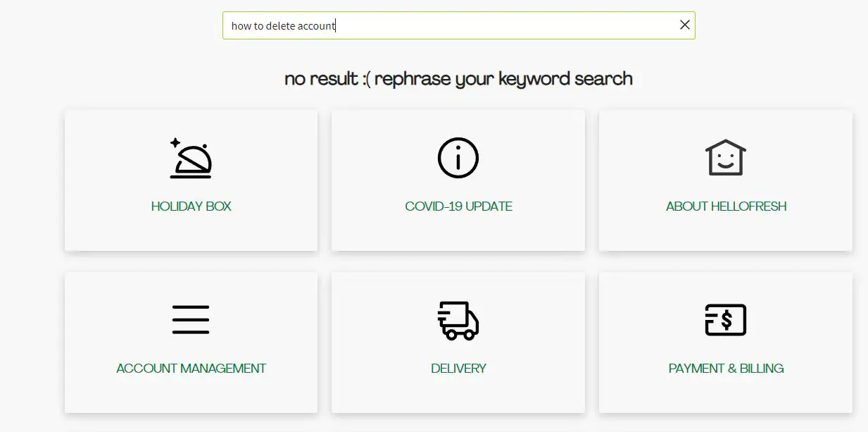The image size is (868, 432).
Task: Open the COVID-19 UPDATE help category
Action: [458, 206]
